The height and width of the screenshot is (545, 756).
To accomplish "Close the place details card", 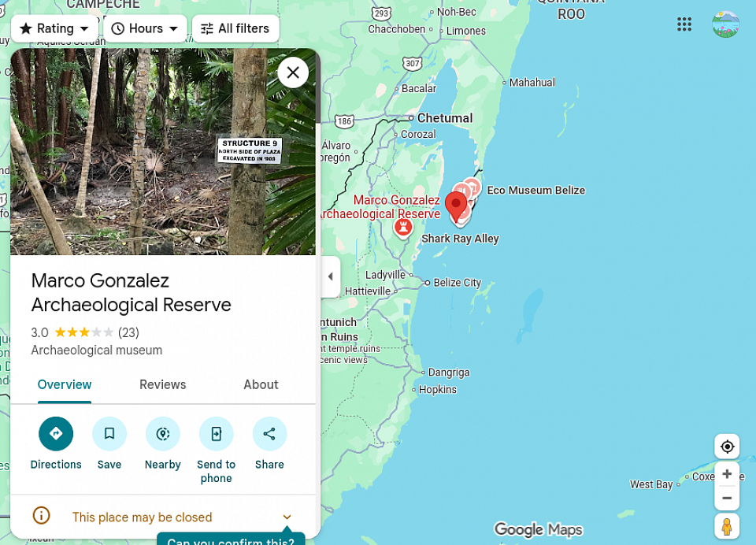I will (293, 72).
